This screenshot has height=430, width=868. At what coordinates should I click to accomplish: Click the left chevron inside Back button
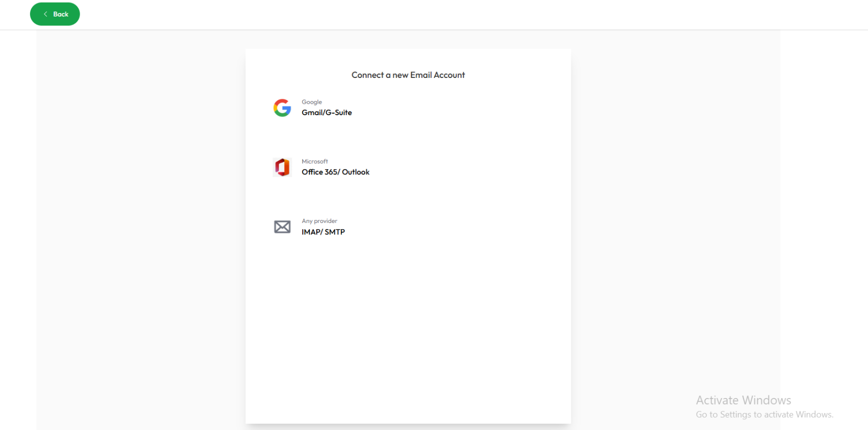[x=45, y=14]
